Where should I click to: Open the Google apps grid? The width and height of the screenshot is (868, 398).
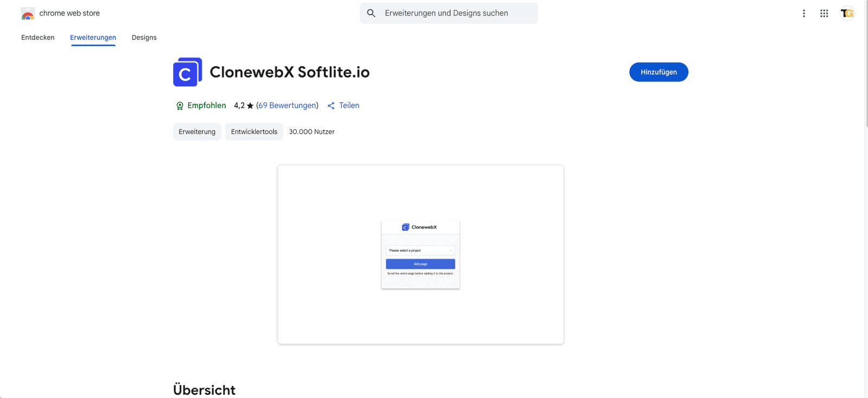point(824,13)
